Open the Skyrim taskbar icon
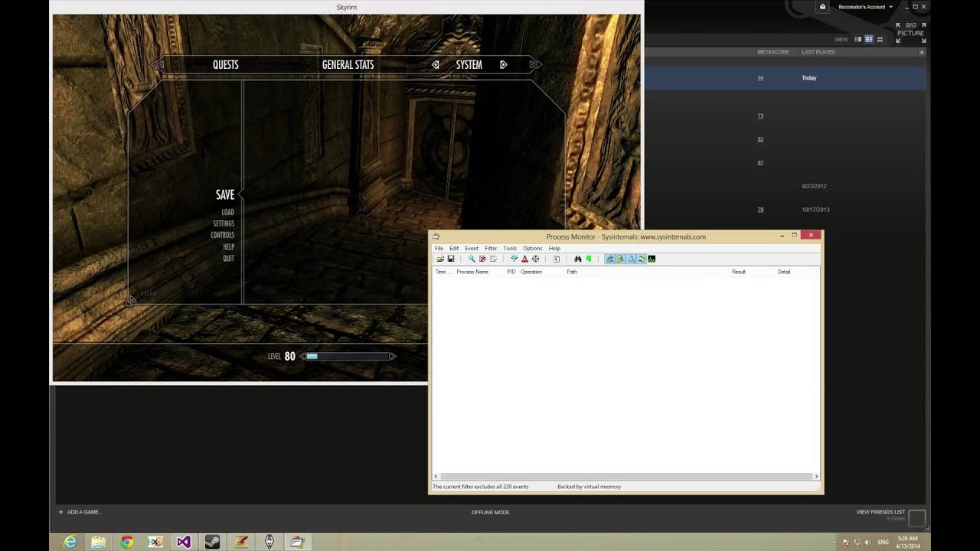Image resolution: width=980 pixels, height=551 pixels. pos(269,542)
